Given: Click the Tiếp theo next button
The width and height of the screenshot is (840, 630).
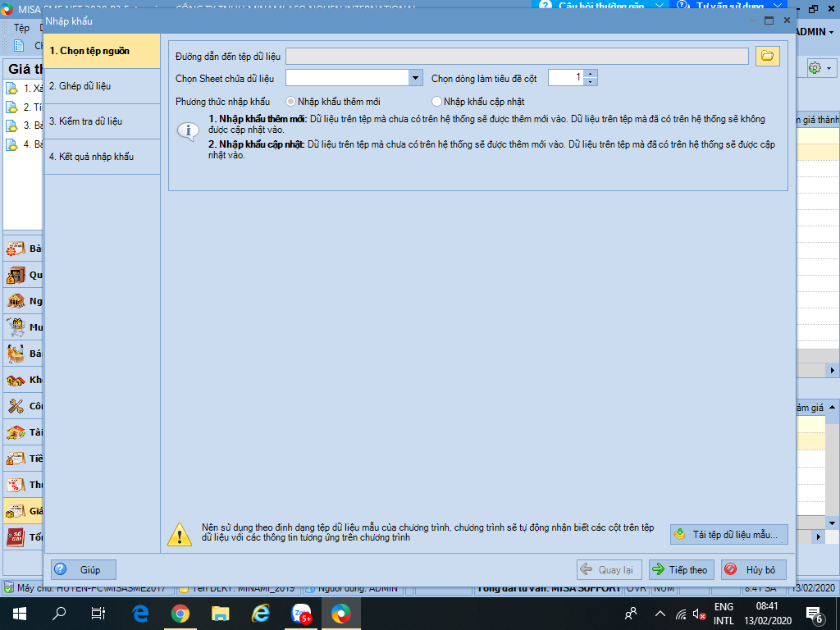Looking at the screenshot, I should [682, 569].
